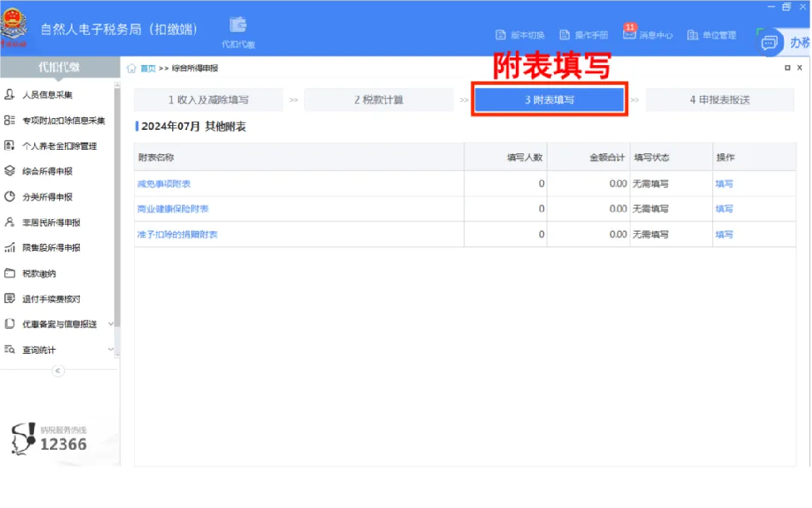Viewport: 812px width, 508px height.
Task: Open the 减免事项附表 link
Action: tap(164, 184)
